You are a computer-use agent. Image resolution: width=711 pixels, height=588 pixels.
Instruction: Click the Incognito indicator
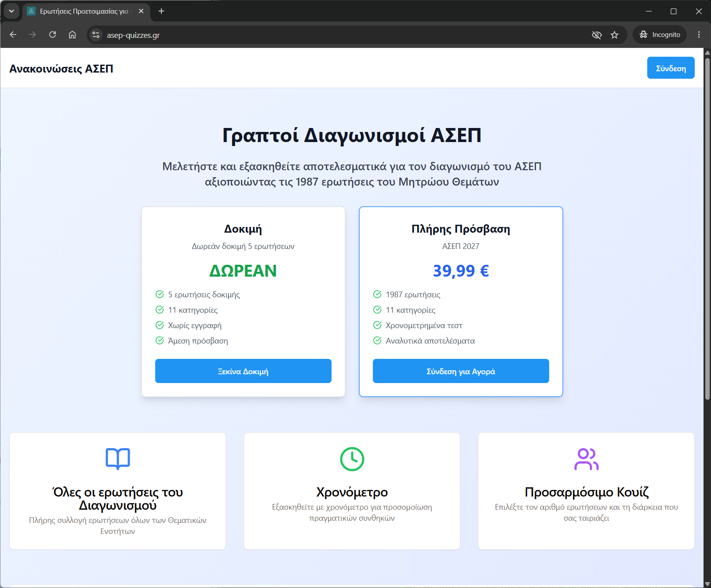coord(660,35)
